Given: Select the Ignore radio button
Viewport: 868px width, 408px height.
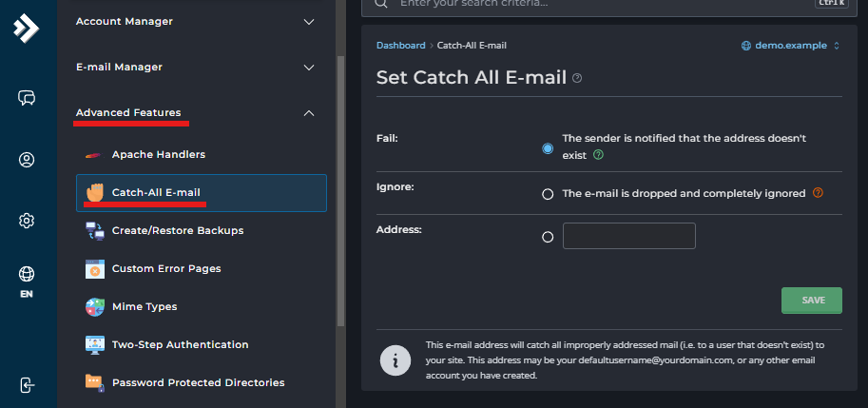Looking at the screenshot, I should [548, 194].
